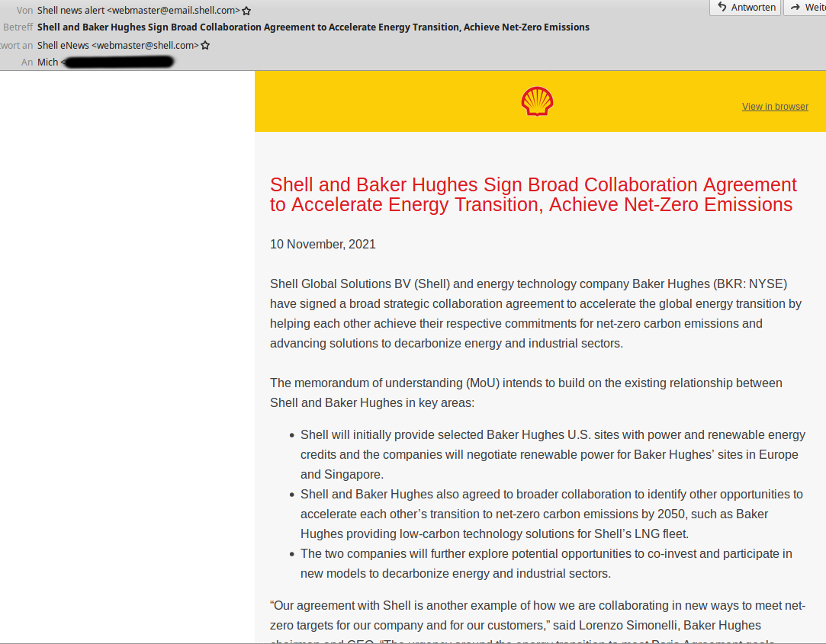Click sender name Shell news alert
The height and width of the screenshot is (644, 826).
71,11
